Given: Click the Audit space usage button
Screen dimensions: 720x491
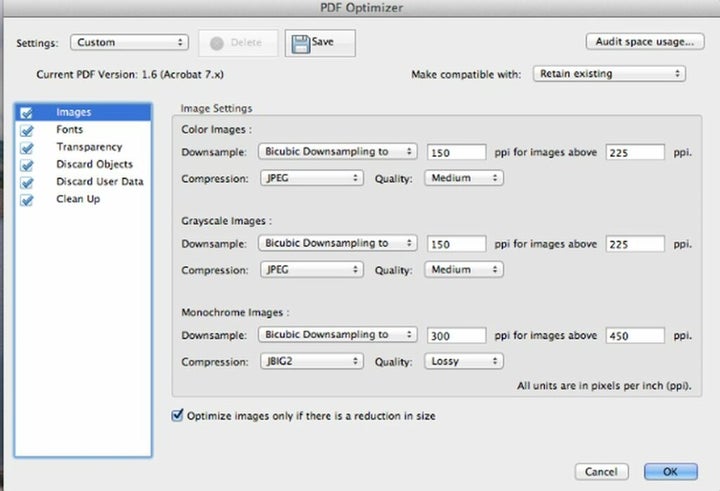Looking at the screenshot, I should tap(645, 42).
